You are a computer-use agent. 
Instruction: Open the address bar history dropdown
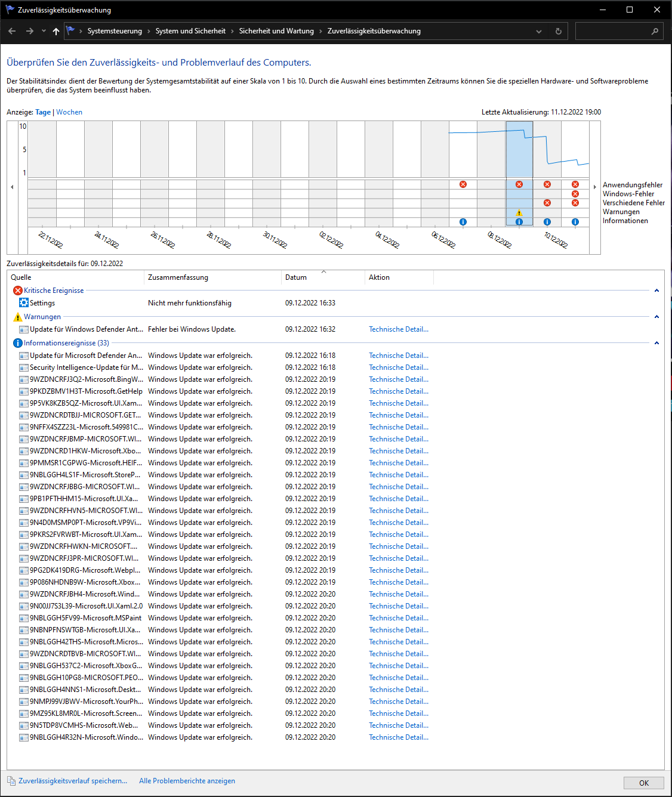tap(539, 31)
